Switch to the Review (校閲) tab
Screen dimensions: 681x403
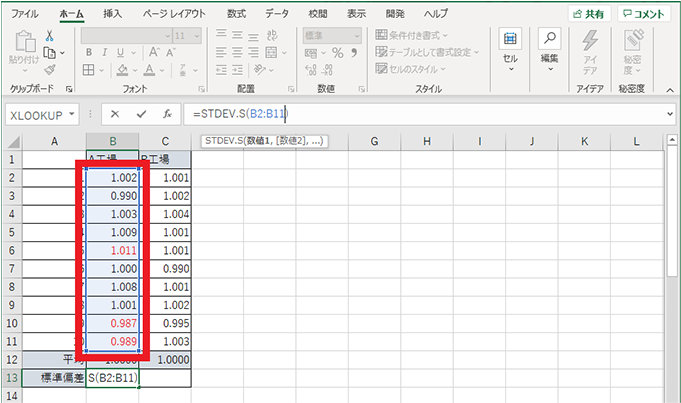(318, 14)
